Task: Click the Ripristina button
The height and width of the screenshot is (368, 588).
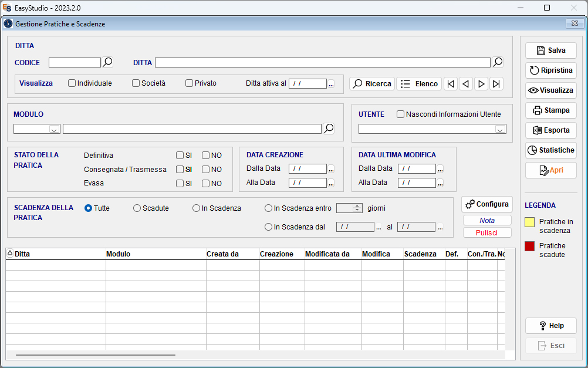Action: 551,70
